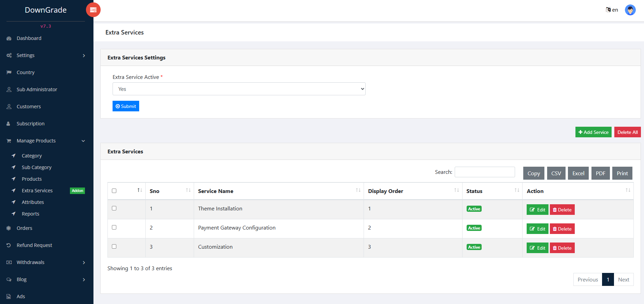Click the red sidebar toggle hamburger icon

click(93, 10)
